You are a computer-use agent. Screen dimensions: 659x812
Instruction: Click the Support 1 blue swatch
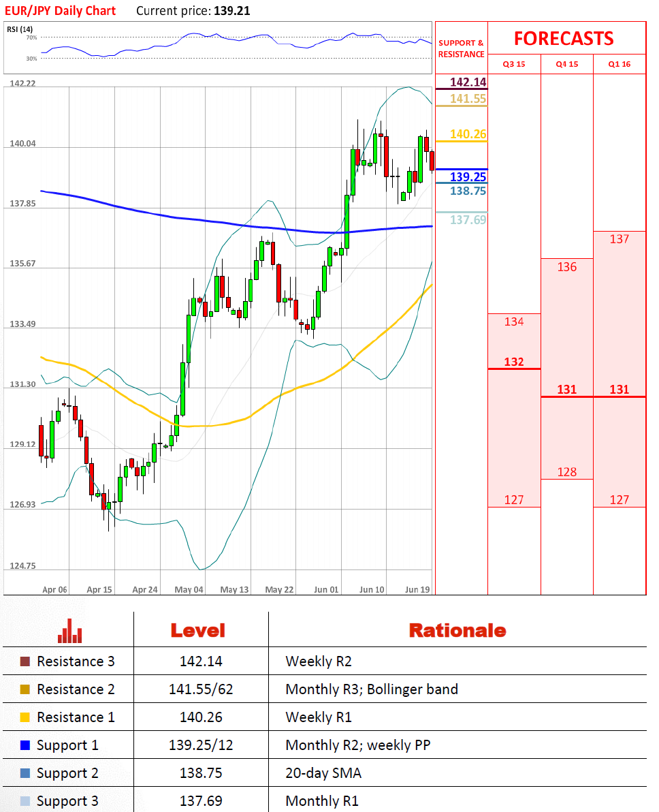click(x=25, y=745)
